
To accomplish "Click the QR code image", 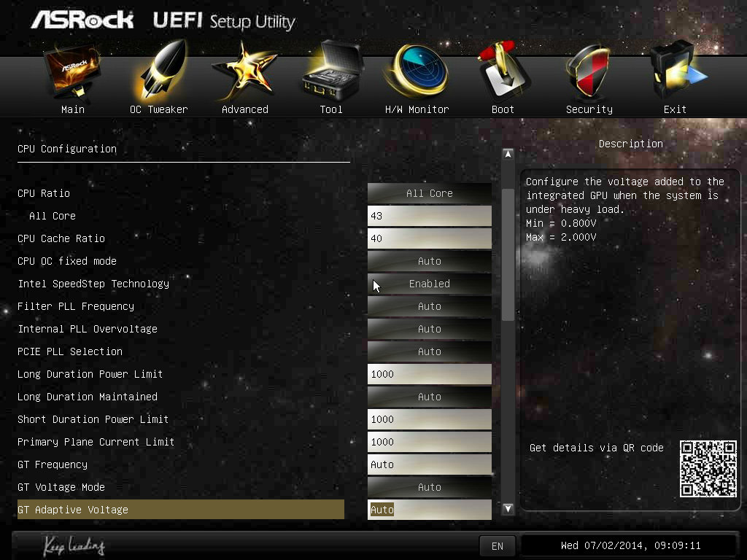I will 708,469.
